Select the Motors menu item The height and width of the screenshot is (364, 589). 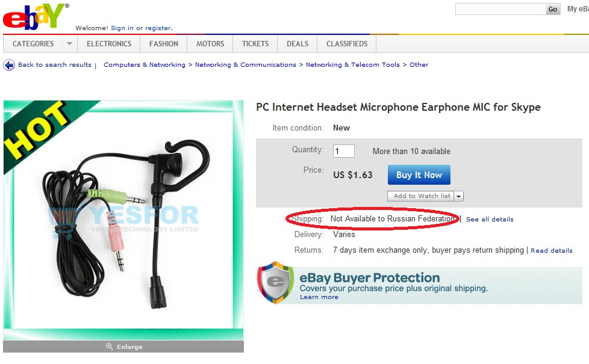point(210,43)
